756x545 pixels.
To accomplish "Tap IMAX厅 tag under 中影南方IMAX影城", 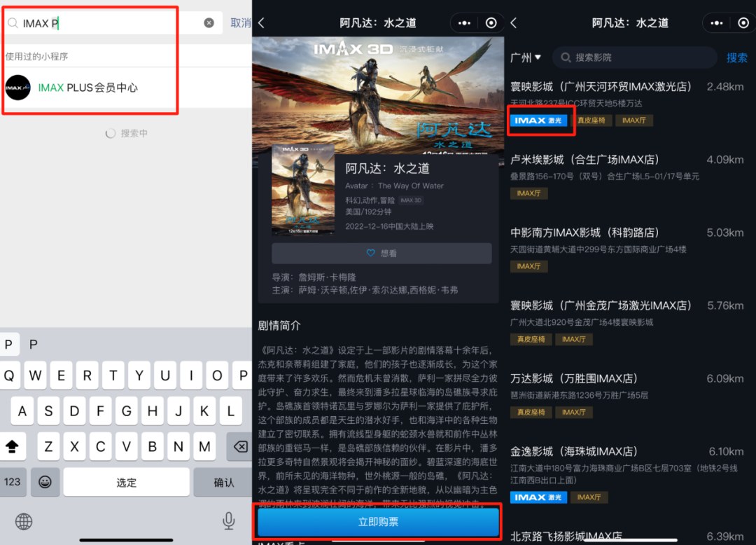I will point(529,265).
